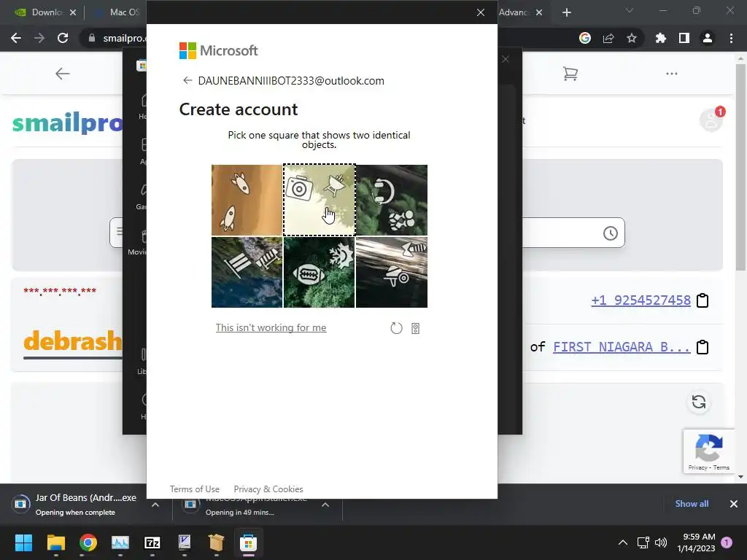Reload the smailpro page
Image resolution: width=747 pixels, height=560 pixels.
click(63, 38)
